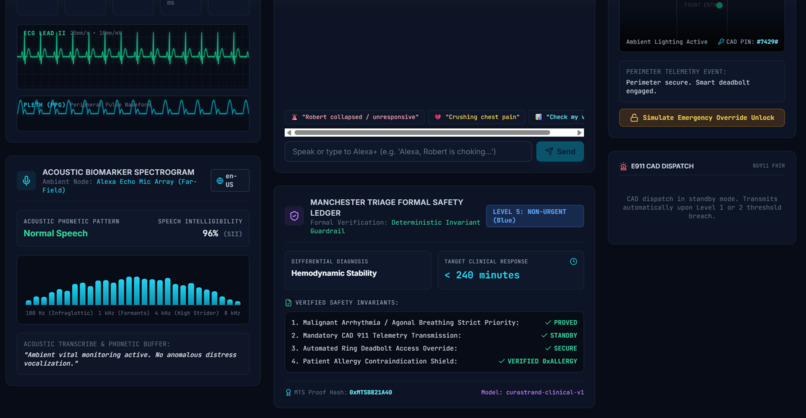Click the paper plane icon in Send button
Screen dimensions: 806x418
pos(549,152)
